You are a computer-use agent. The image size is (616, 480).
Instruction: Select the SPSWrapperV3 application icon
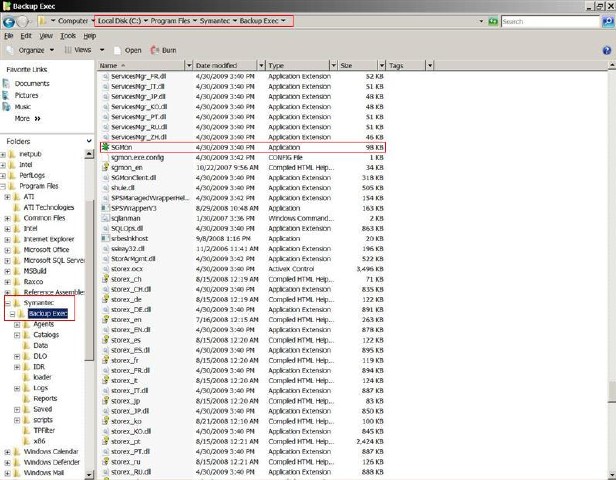coord(105,208)
